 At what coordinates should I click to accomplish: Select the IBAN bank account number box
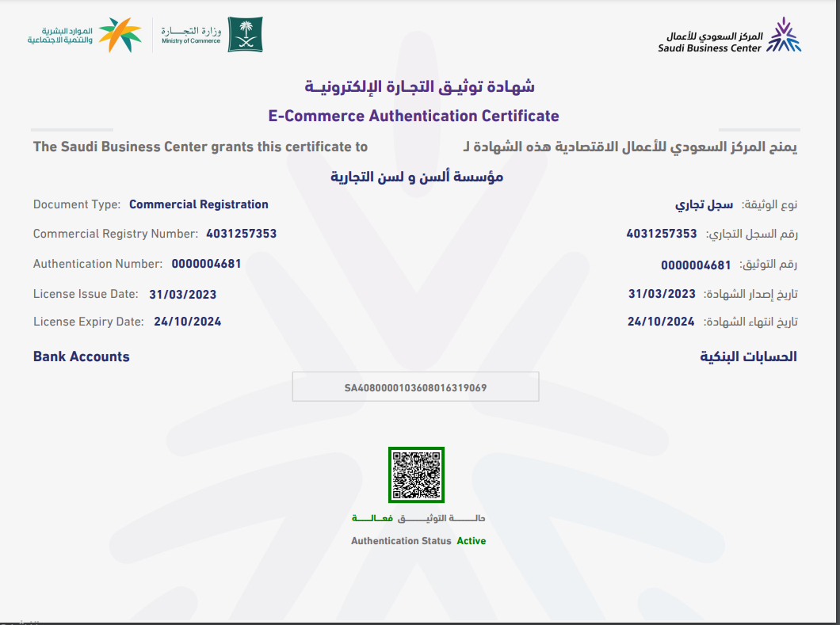pos(415,387)
